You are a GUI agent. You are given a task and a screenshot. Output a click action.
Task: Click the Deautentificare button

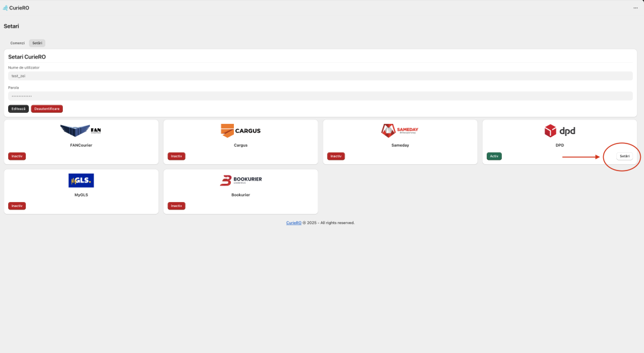[x=47, y=109]
